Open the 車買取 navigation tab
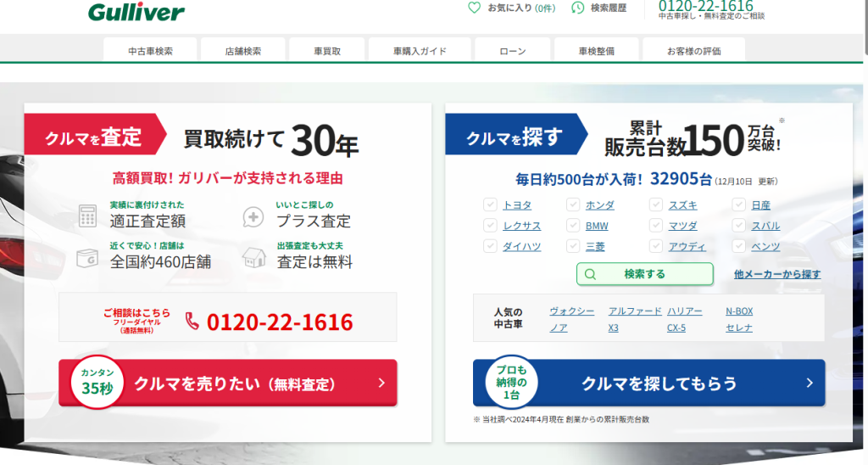The image size is (868, 465). click(x=326, y=51)
